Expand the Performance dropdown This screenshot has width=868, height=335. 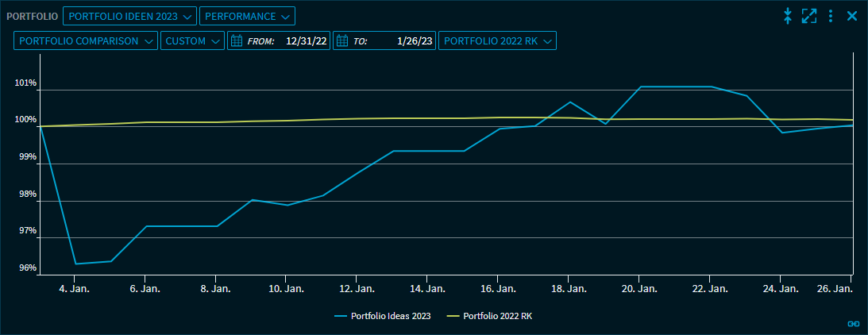pos(247,16)
